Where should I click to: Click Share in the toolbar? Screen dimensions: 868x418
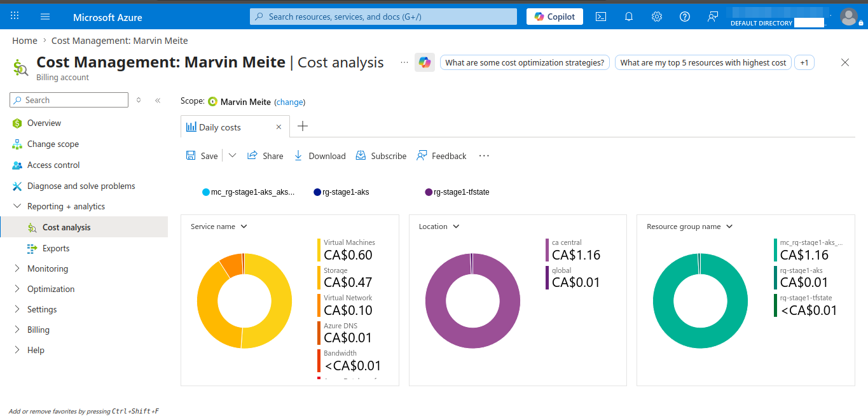coord(265,156)
